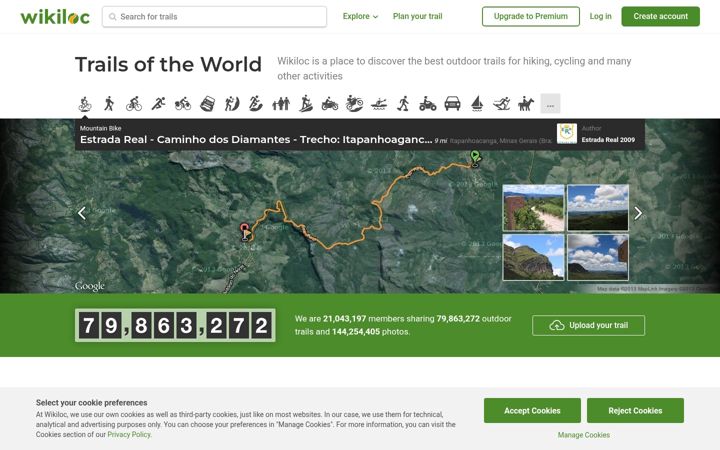This screenshot has width=720, height=450.
Task: Open the Privacy Policy link
Action: (x=129, y=434)
